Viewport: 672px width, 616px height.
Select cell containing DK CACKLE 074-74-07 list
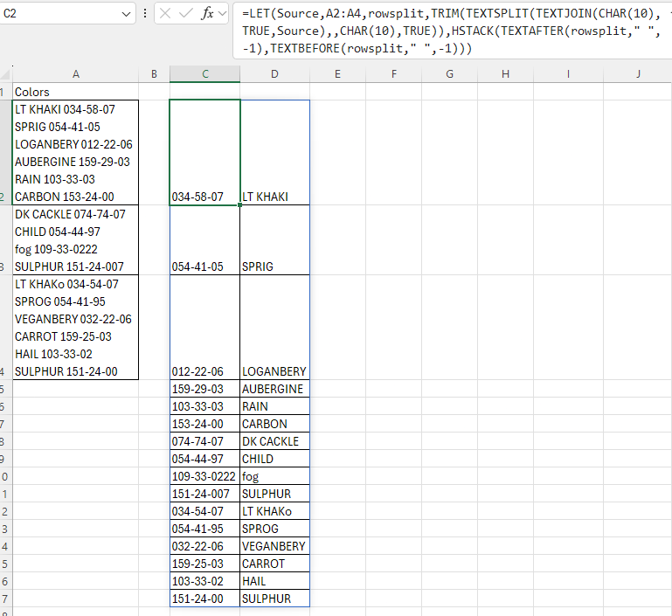[75, 240]
